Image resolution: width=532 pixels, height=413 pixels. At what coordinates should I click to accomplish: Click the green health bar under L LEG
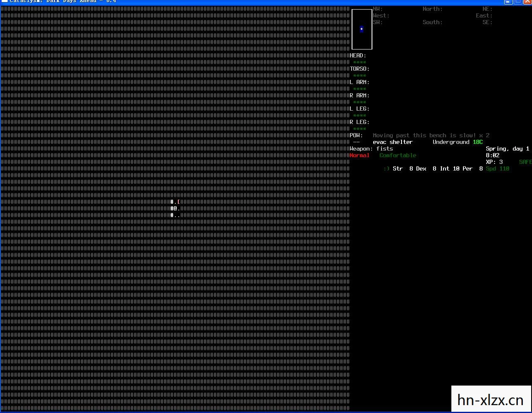click(360, 116)
